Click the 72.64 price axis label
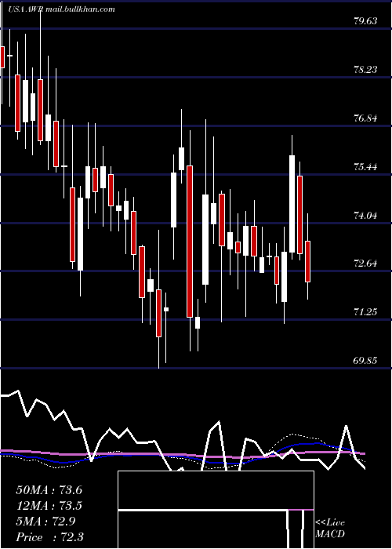 pyautogui.click(x=365, y=264)
